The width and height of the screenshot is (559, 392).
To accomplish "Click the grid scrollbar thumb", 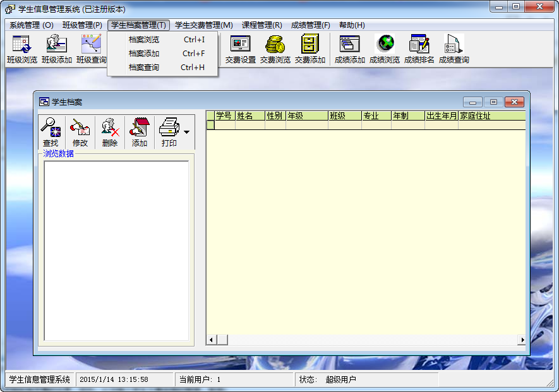I will click(222, 340).
